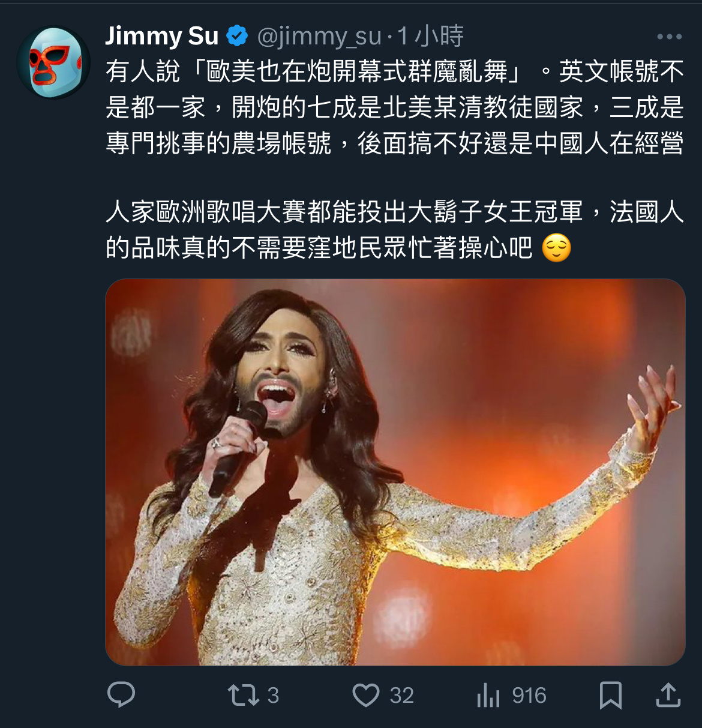Open the 1小時 timestamp
The height and width of the screenshot is (728, 702).
(x=431, y=37)
